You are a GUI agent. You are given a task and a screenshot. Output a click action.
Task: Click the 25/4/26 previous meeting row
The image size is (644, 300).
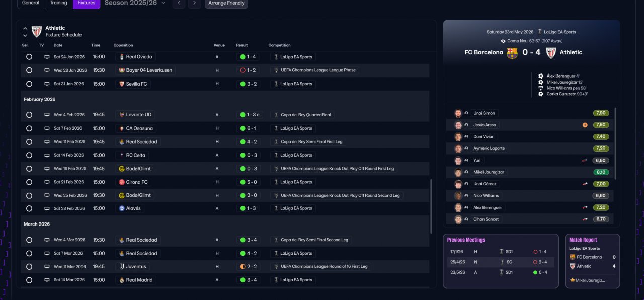coord(501,262)
